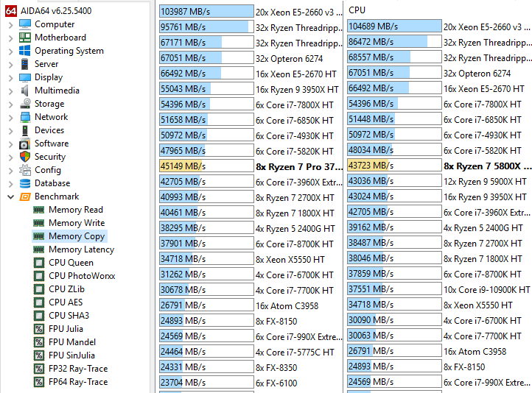Click the 37551 MB/s result value

[x=371, y=289]
